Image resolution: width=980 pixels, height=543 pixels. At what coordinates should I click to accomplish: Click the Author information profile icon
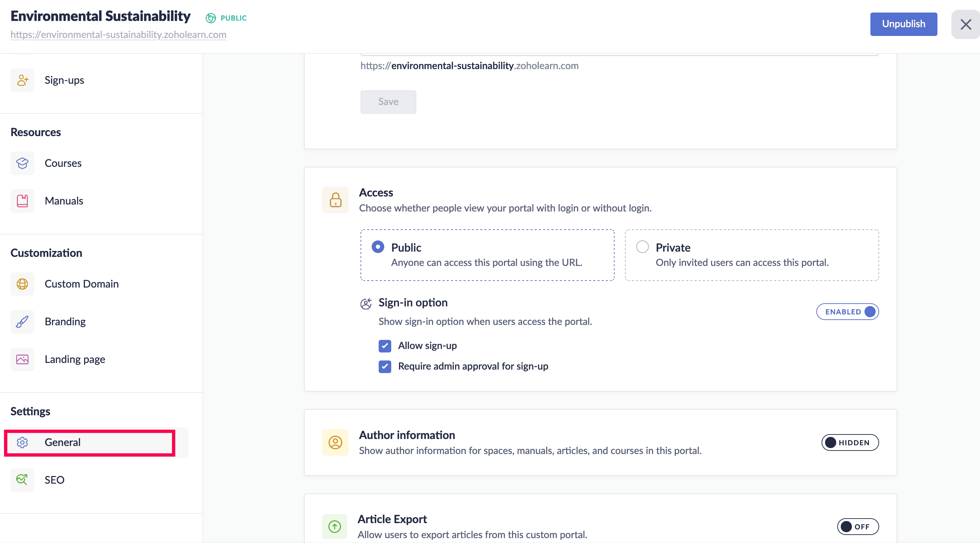[x=335, y=442]
